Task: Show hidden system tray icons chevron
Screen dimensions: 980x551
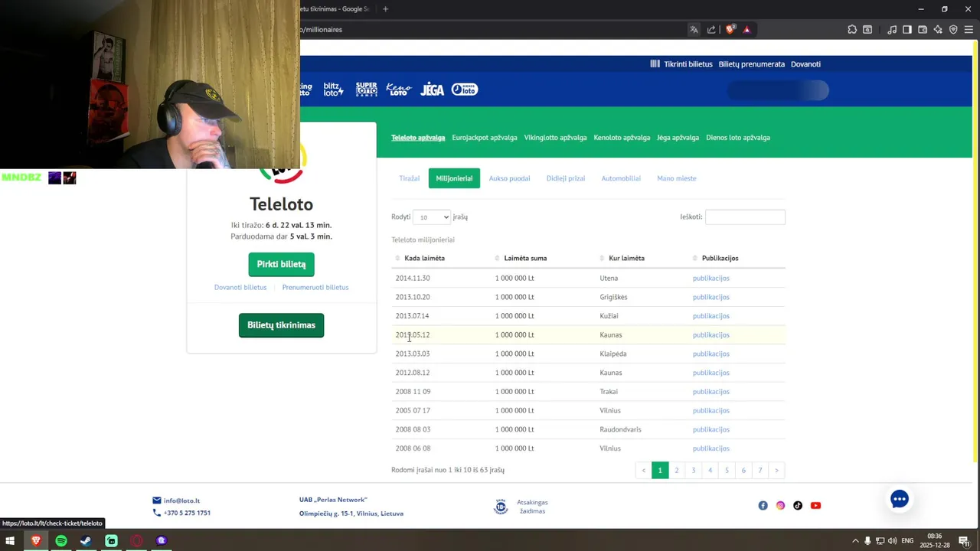Action: (855, 541)
